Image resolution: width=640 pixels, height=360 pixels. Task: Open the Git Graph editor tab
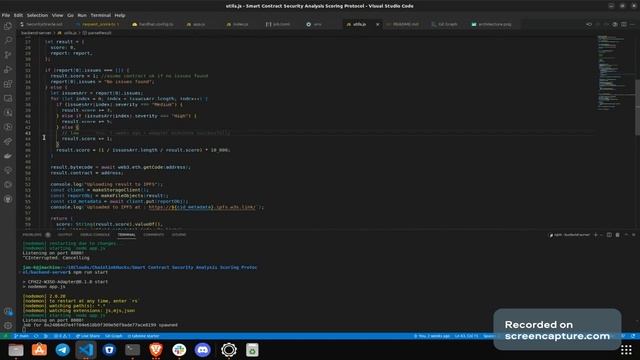tap(444, 24)
